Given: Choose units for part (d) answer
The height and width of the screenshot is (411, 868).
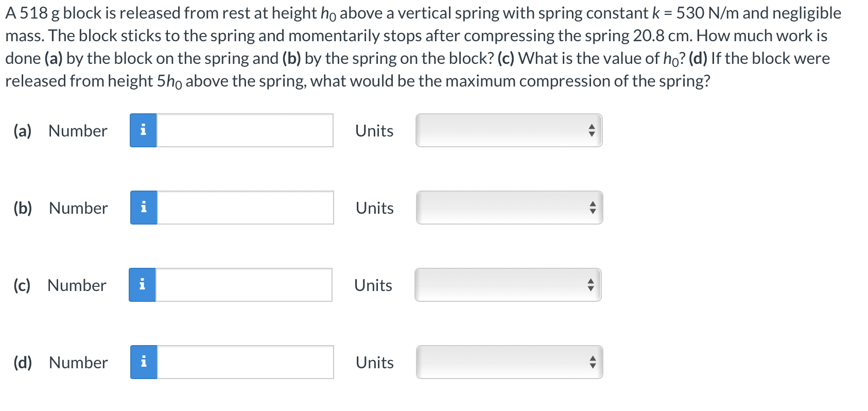Looking at the screenshot, I should pyautogui.click(x=509, y=362).
